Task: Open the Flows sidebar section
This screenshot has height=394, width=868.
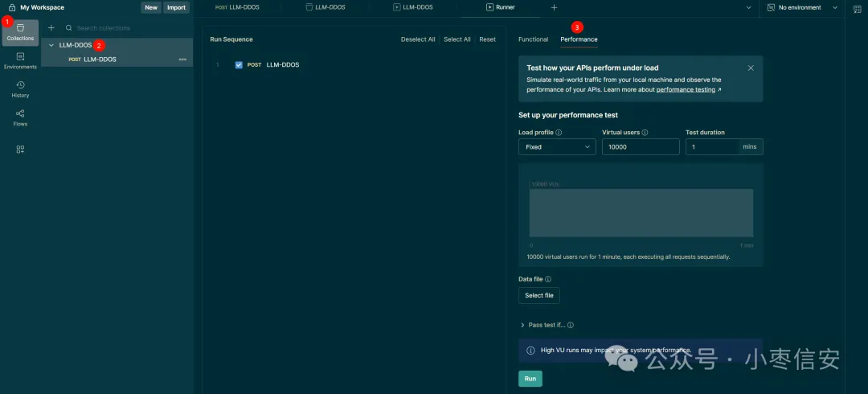Action: [20, 118]
